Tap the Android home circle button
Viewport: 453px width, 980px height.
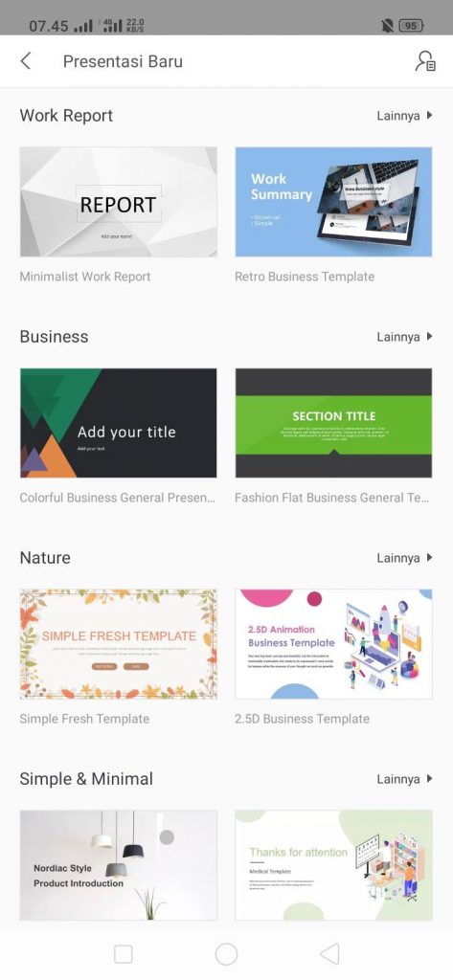(226, 954)
